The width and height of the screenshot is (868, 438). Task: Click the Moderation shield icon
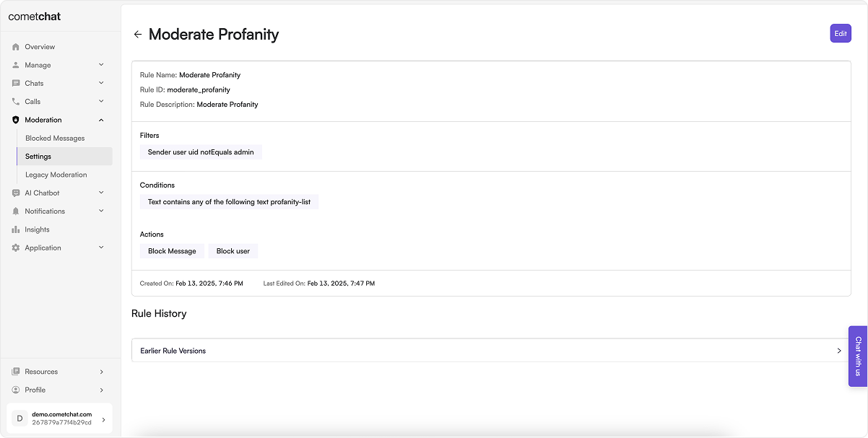[x=16, y=120]
